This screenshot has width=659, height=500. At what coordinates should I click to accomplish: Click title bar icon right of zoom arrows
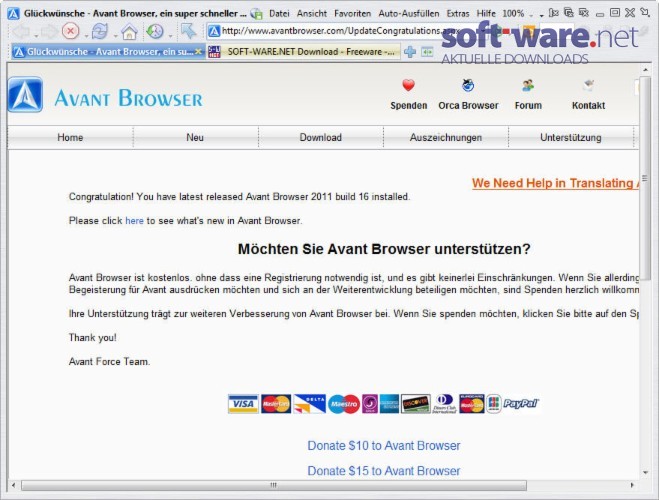click(x=554, y=13)
